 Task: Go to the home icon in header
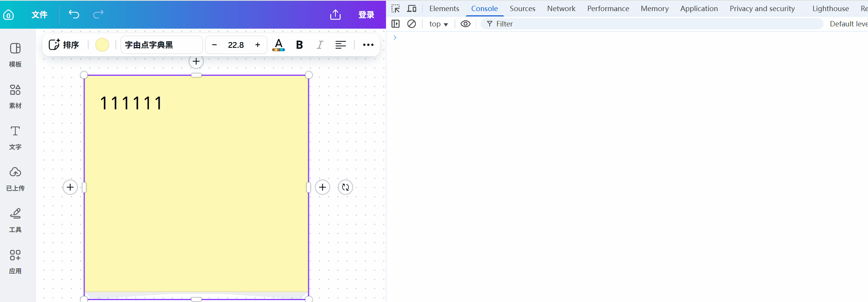(x=8, y=15)
